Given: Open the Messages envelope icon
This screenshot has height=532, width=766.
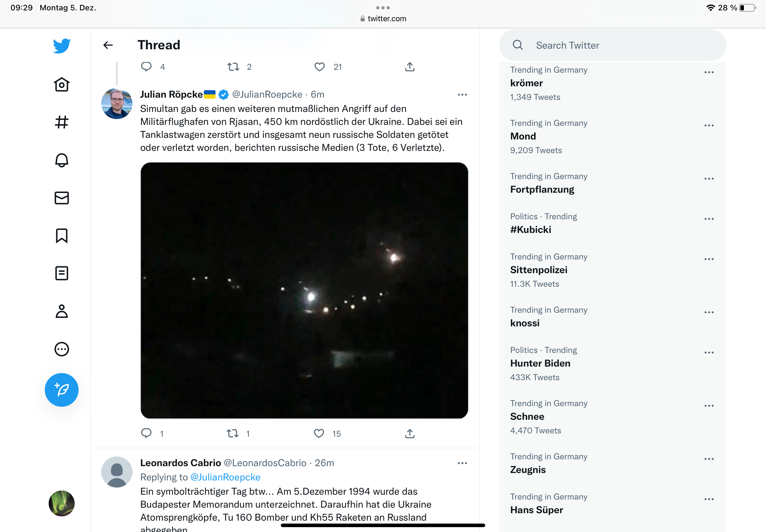Looking at the screenshot, I should [62, 198].
